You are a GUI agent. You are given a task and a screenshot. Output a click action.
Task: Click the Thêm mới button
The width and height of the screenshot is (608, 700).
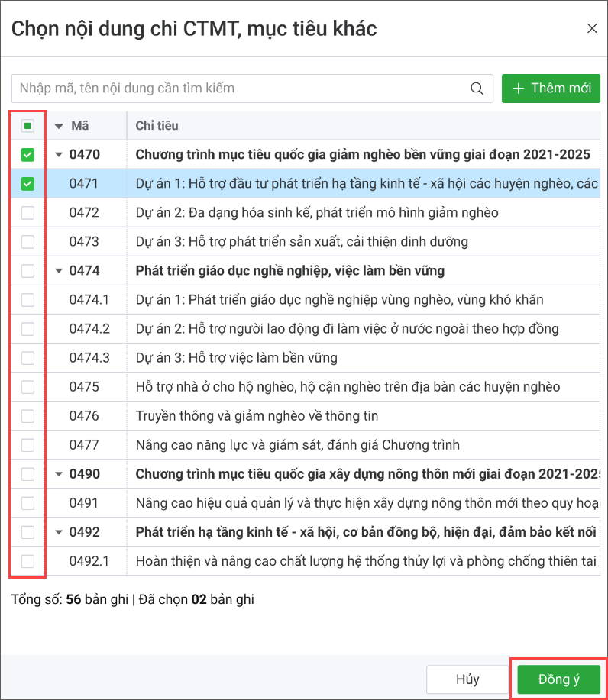551,89
